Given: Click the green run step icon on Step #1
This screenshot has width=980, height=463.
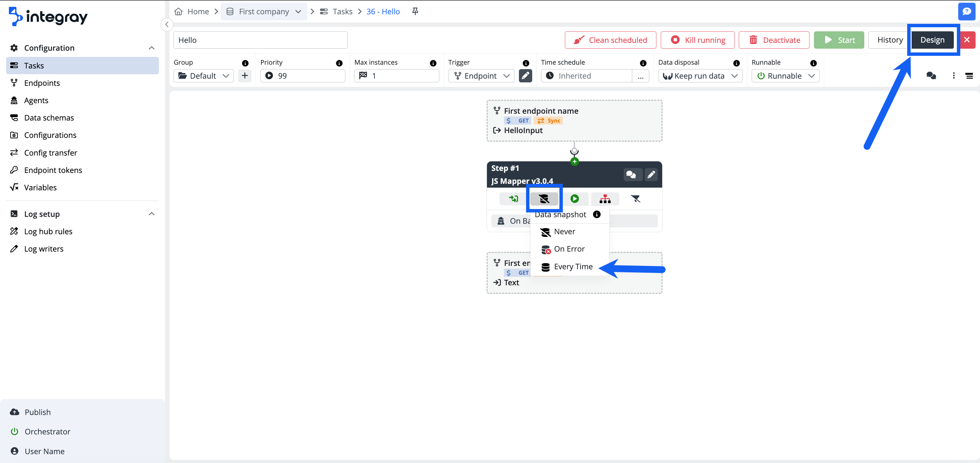Looking at the screenshot, I should 574,198.
